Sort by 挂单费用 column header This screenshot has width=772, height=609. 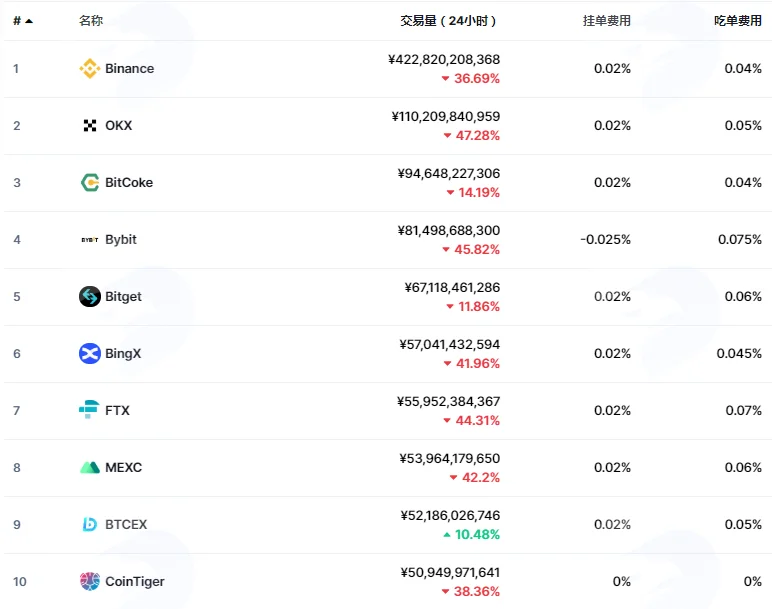coord(607,21)
